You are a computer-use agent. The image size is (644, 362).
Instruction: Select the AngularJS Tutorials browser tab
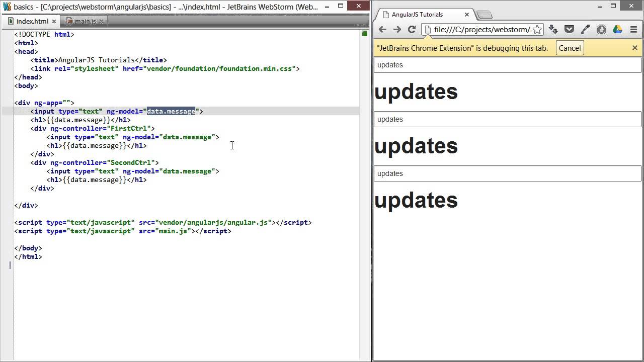(x=426, y=15)
